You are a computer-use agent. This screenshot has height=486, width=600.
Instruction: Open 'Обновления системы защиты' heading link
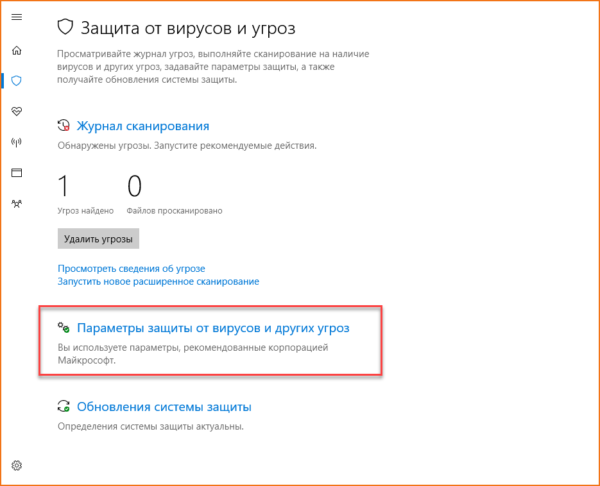click(164, 407)
